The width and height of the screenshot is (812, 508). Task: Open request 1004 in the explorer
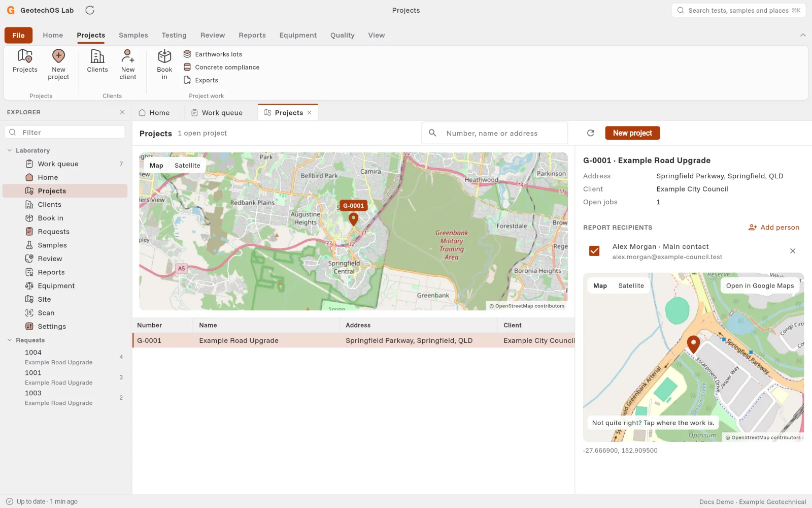coord(65,357)
